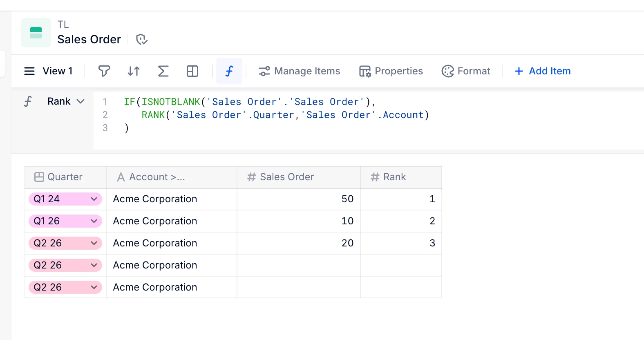Open the Properties panel
The width and height of the screenshot is (644, 340).
(391, 71)
